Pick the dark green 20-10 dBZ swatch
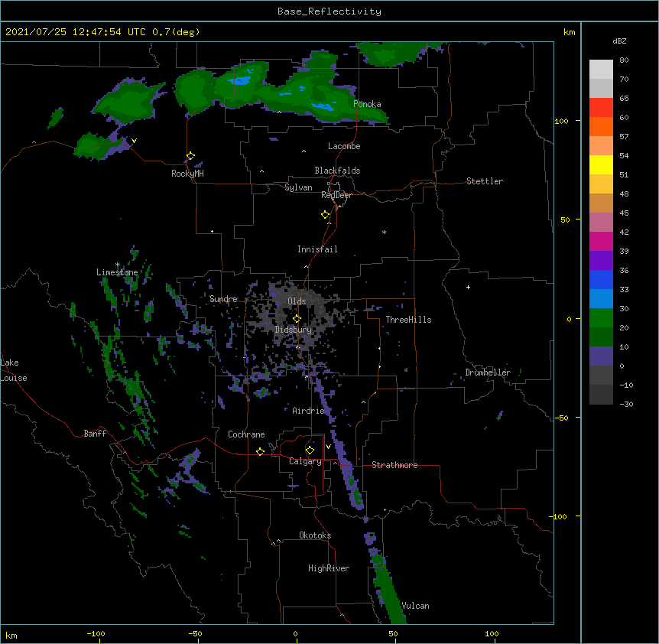Screen dimensions: 659x644 pos(601,337)
